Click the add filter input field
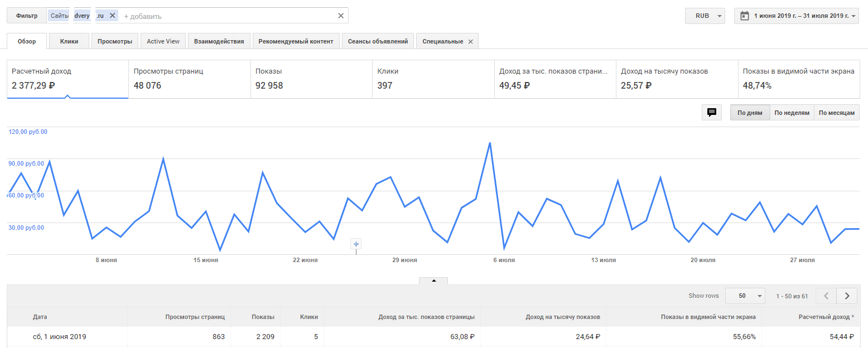 tap(223, 16)
